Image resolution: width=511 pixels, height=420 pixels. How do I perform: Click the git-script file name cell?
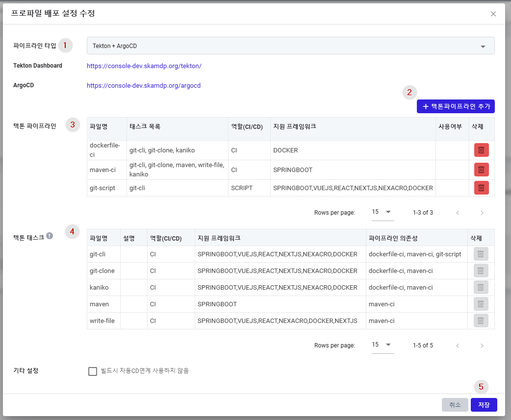pyautogui.click(x=106, y=188)
